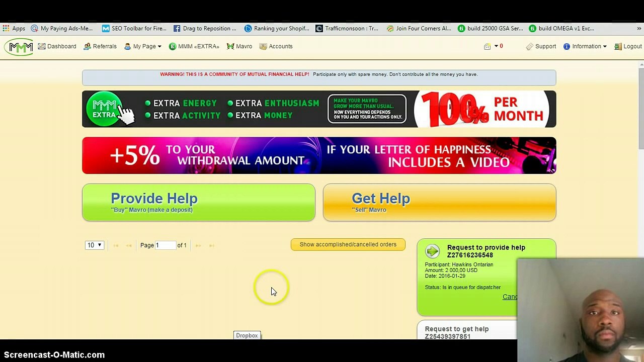Click the MMM logo in the header
This screenshot has width=644, height=362.
coord(19,47)
